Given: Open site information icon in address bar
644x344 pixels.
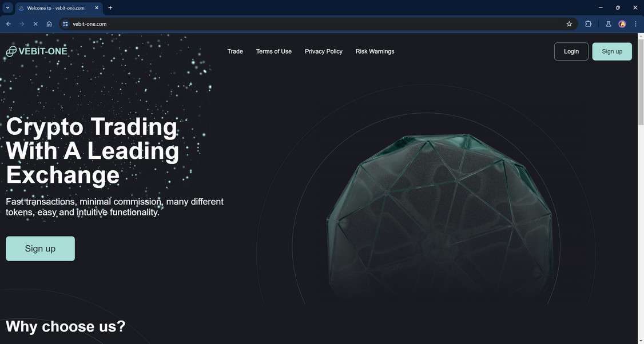Looking at the screenshot, I should click(x=65, y=24).
